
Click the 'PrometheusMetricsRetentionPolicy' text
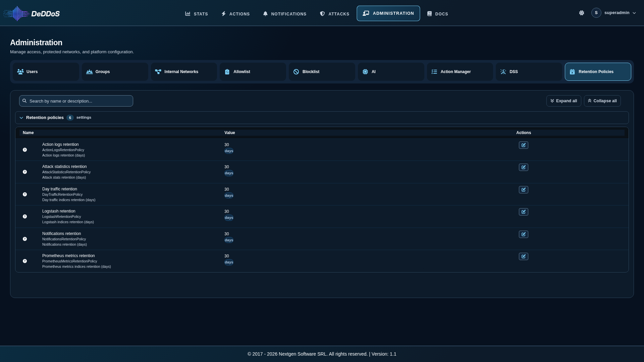(69, 261)
